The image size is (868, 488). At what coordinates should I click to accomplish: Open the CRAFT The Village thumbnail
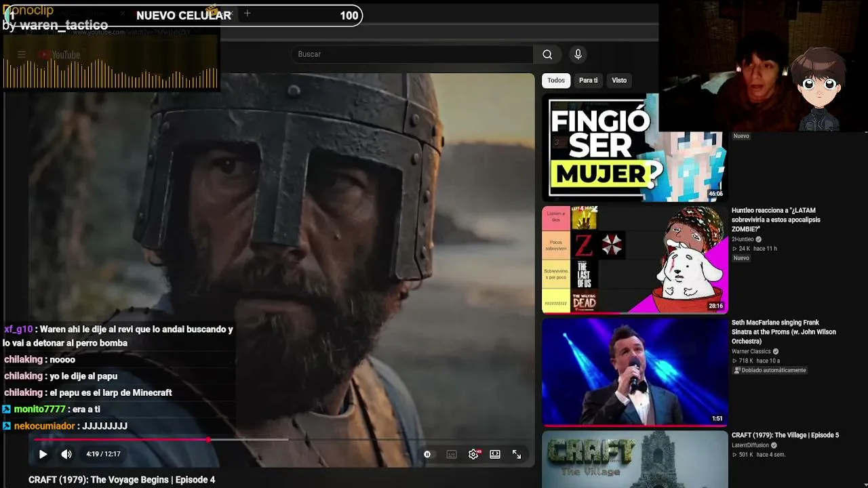(x=635, y=460)
